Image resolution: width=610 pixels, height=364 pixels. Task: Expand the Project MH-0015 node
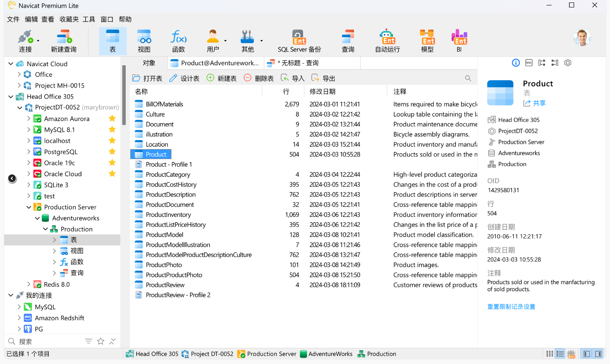click(19, 86)
